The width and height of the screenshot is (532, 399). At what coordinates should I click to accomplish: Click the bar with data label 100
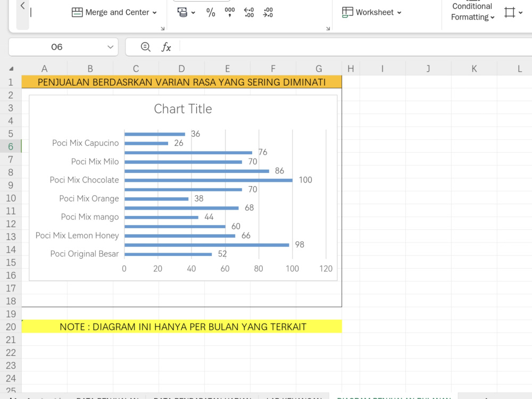pyautogui.click(x=209, y=180)
